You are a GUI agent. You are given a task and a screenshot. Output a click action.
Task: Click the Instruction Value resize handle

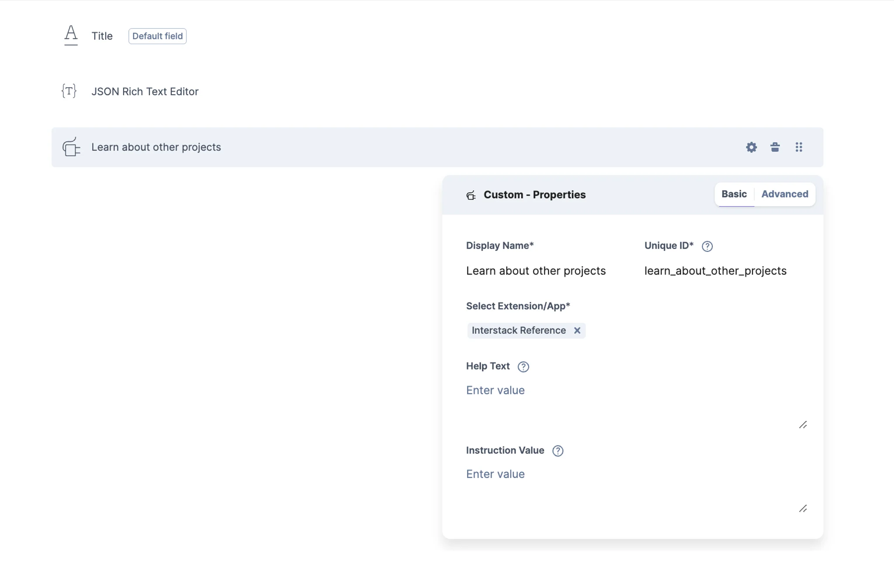click(x=803, y=509)
